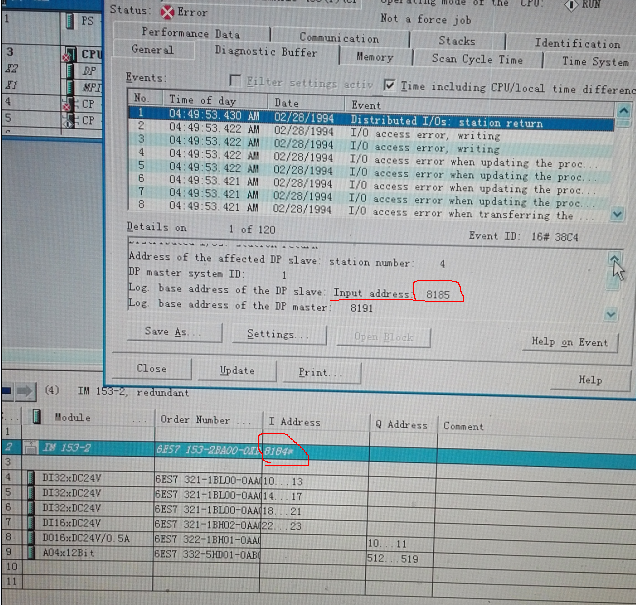
Task: Select event 4 in the diagnostic buffer list
Action: coord(371,157)
